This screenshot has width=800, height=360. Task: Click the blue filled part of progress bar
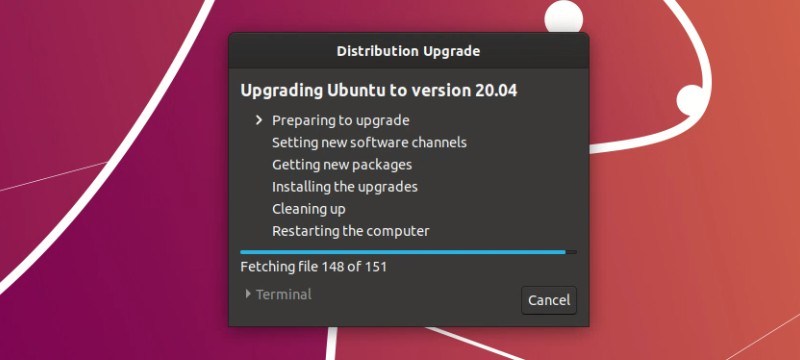pyautogui.click(x=403, y=252)
